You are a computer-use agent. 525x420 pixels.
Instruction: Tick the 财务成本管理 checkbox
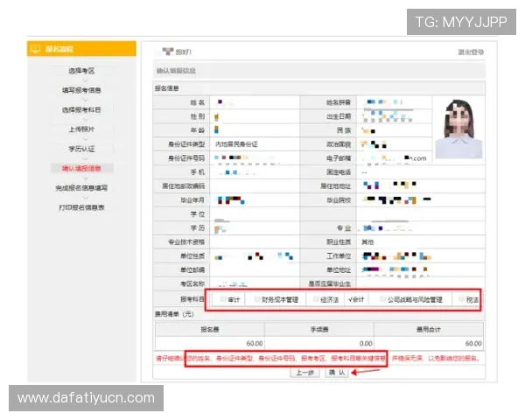(x=256, y=299)
